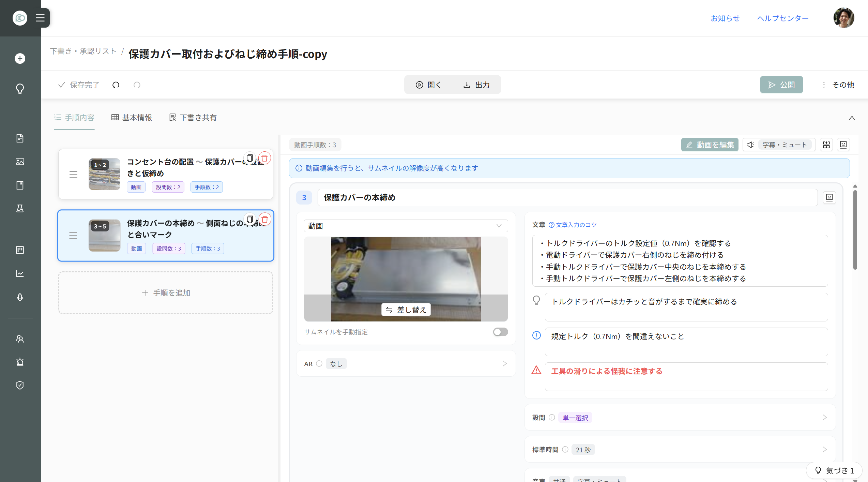Screen dimensions: 868x482
Task: Open the lightbulb insights icon in sidebar
Action: (20, 89)
